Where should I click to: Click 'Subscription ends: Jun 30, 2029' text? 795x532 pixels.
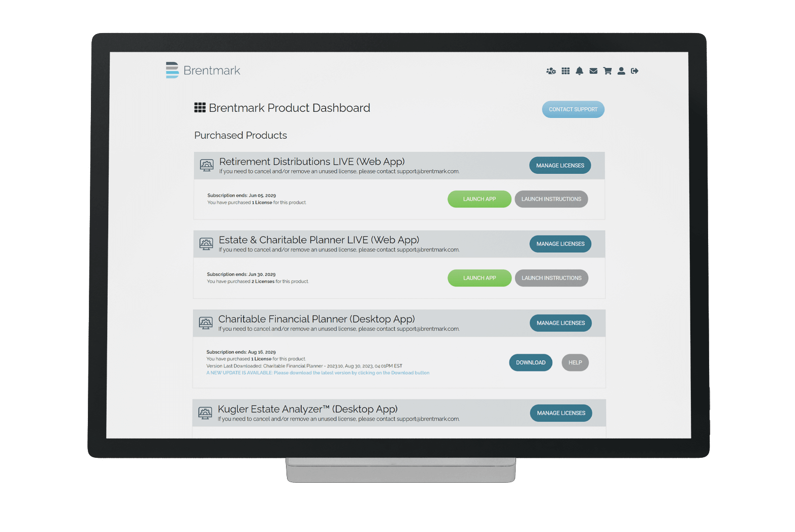point(241,274)
